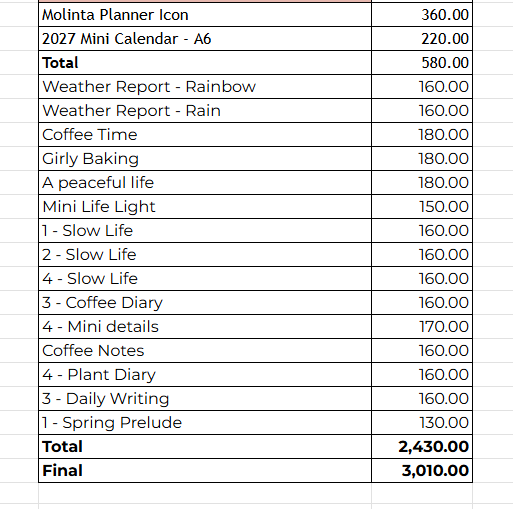Click the Coffee Time cell

pos(205,135)
